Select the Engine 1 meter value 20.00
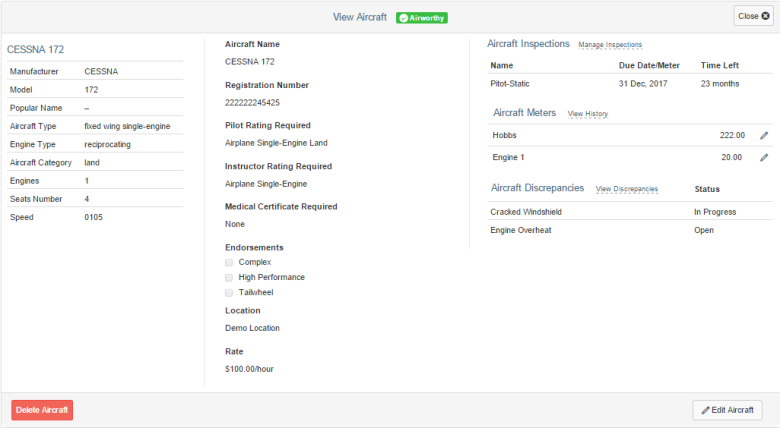This screenshot has height=428, width=780. (x=731, y=157)
